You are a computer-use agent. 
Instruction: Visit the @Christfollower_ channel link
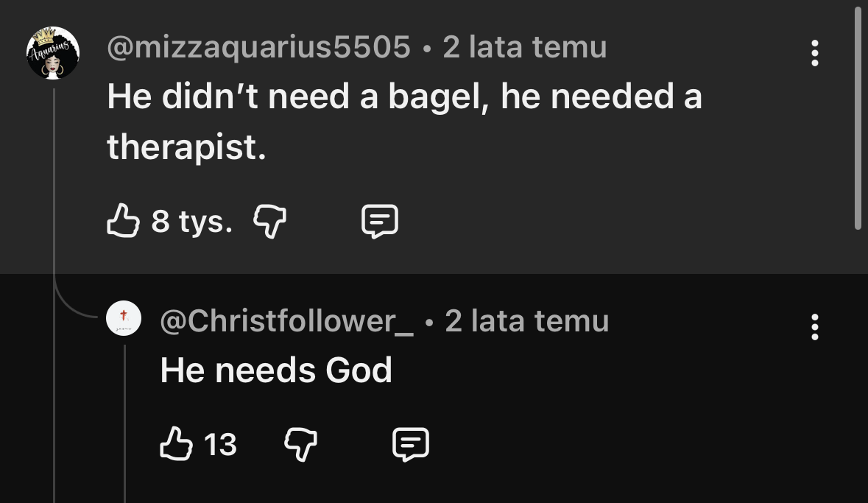(286, 321)
